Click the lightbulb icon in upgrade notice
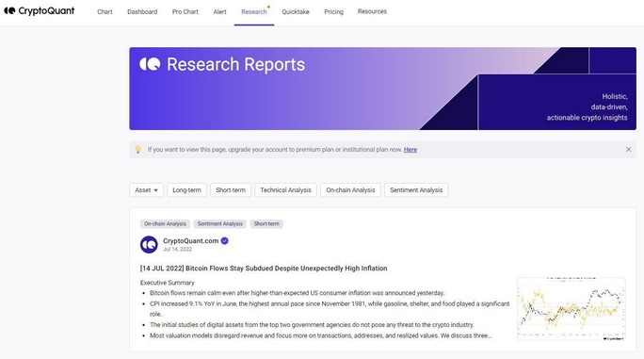Screen dimensions: 644x359 138,149
